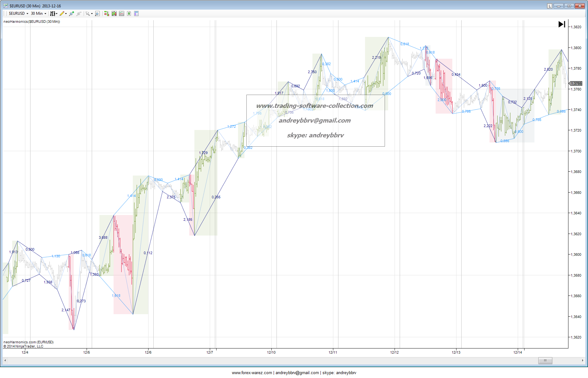Toggle the L link button in title bar
Screen dimensions: 588x378
pos(550,6)
